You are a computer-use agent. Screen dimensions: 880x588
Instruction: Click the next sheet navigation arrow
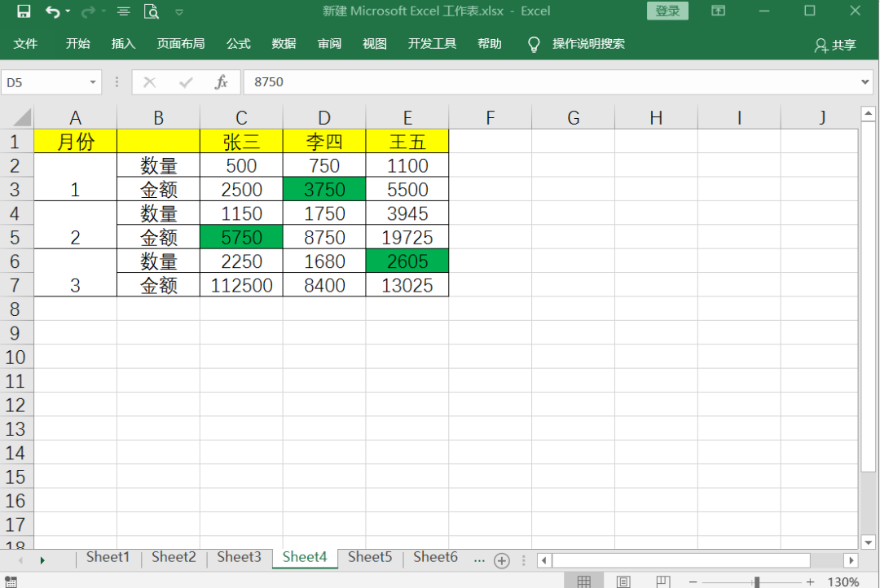(x=42, y=560)
